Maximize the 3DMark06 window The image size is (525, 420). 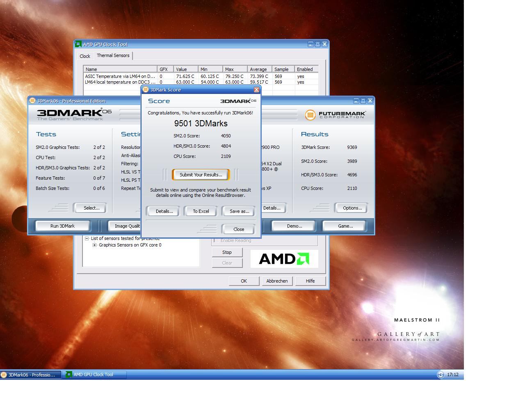click(363, 100)
